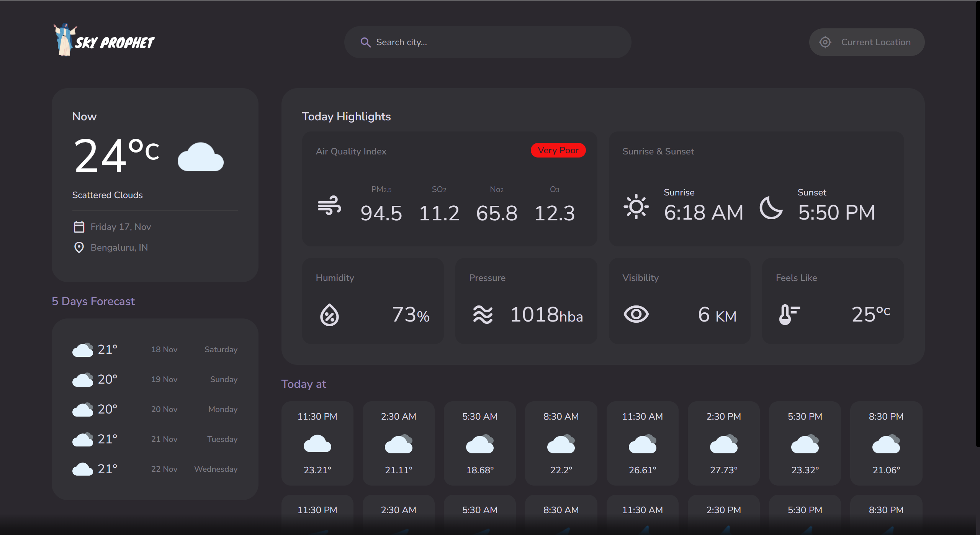Click the moon icon beside Sunset
980x535 pixels.
(771, 208)
